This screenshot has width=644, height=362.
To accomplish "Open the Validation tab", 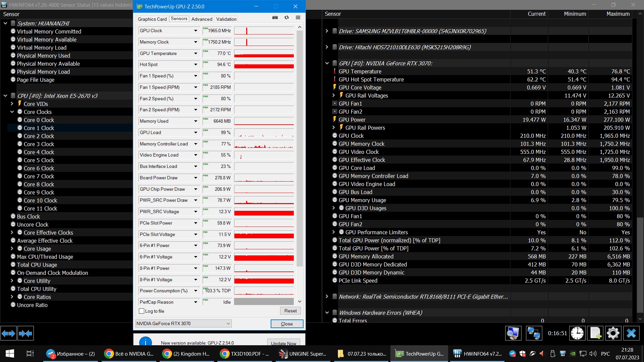I will click(226, 19).
